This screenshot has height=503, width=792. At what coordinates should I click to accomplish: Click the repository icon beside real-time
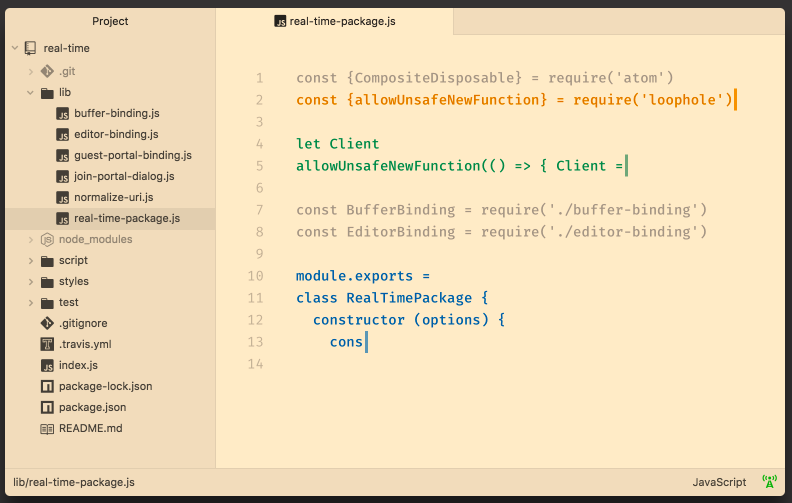tap(30, 48)
